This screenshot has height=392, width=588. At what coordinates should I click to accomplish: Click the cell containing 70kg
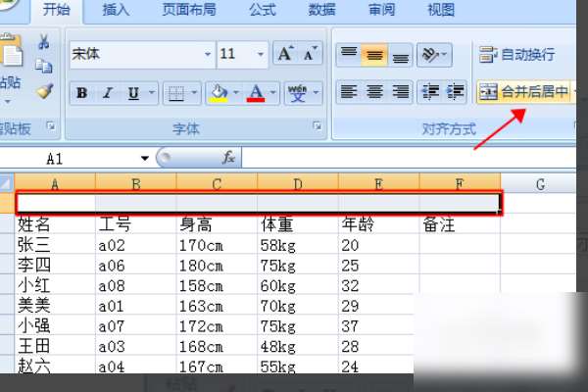pyautogui.click(x=298, y=306)
